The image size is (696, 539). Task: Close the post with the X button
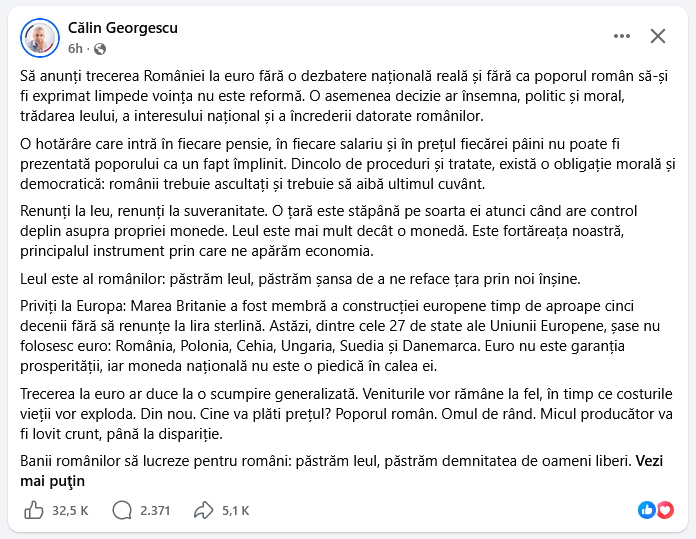(658, 36)
